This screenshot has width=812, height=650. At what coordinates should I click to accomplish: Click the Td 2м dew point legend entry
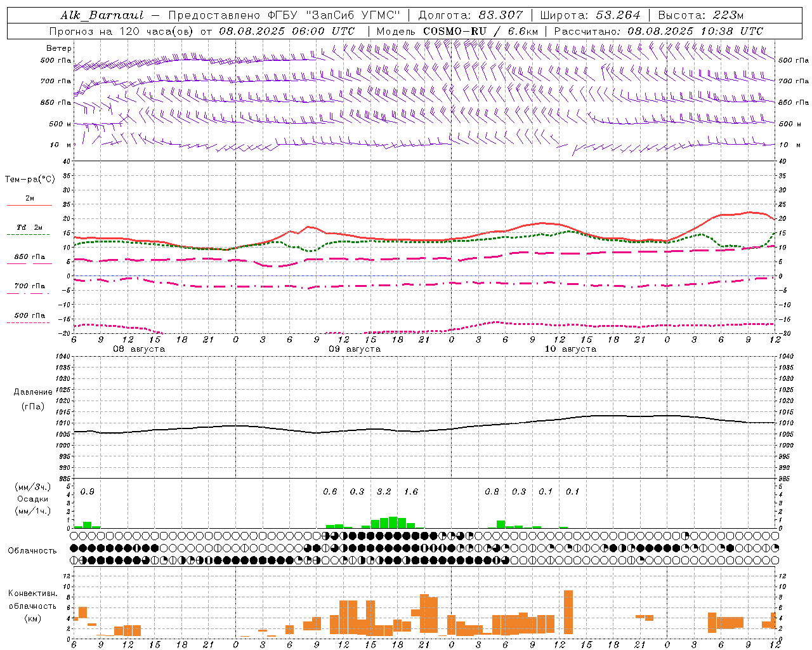point(29,230)
